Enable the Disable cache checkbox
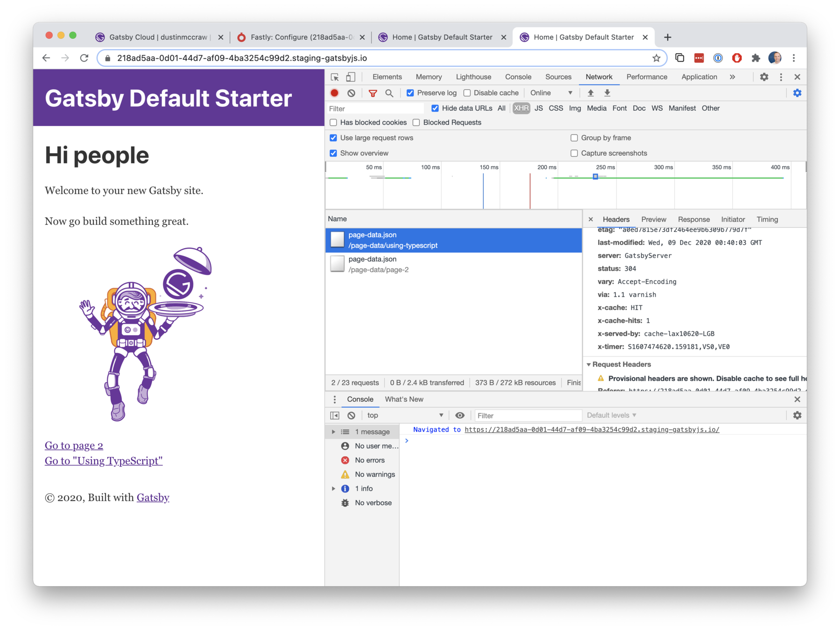Image resolution: width=840 pixels, height=630 pixels. 467,93
